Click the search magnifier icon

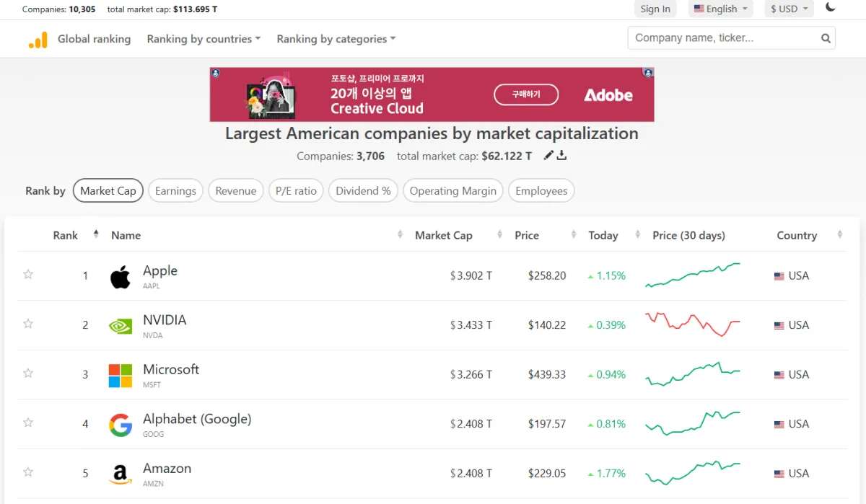826,39
